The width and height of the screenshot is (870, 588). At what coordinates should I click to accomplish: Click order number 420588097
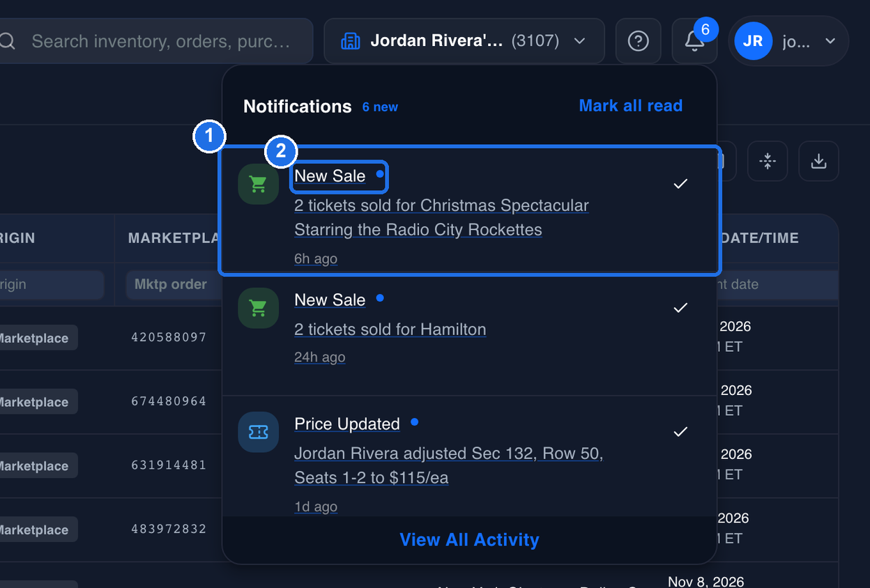[x=169, y=337]
